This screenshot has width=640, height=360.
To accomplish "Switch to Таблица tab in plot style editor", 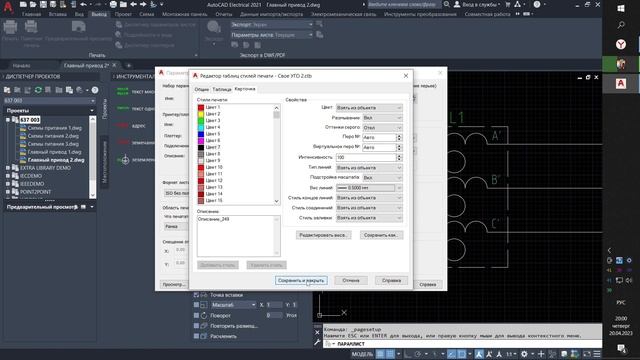I will tap(222, 89).
